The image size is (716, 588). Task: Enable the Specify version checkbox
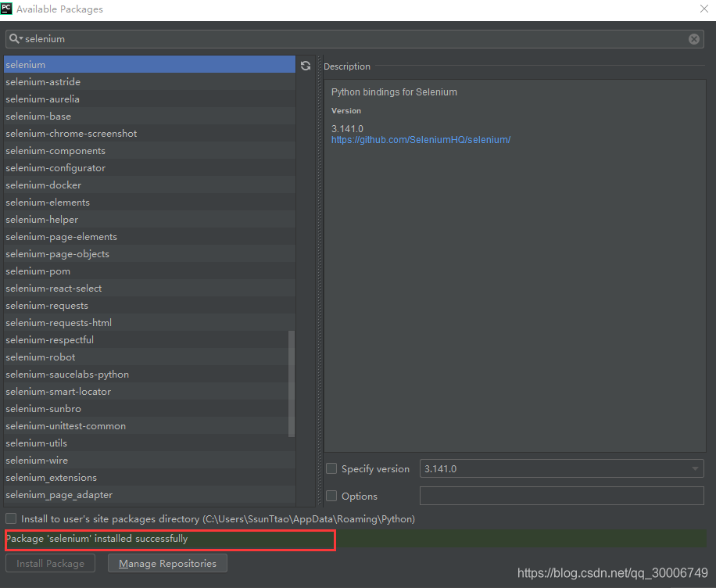click(x=331, y=468)
